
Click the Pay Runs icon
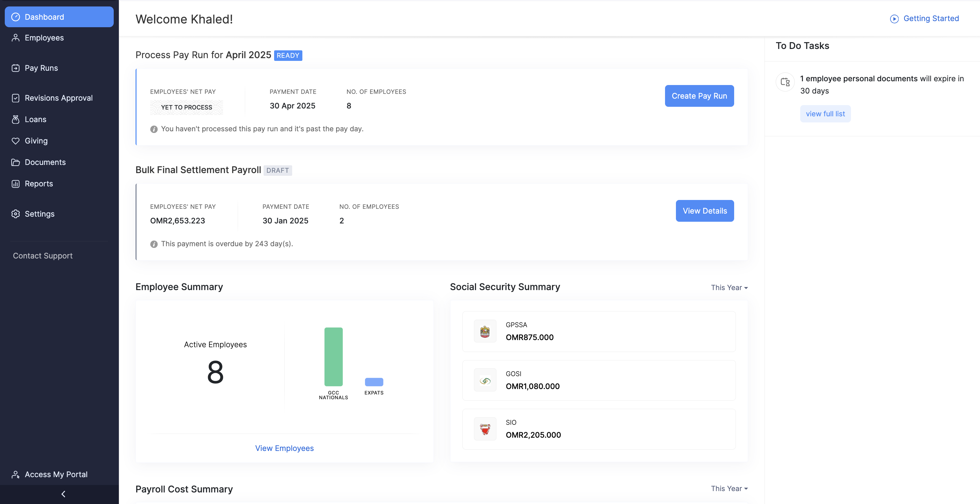16,68
